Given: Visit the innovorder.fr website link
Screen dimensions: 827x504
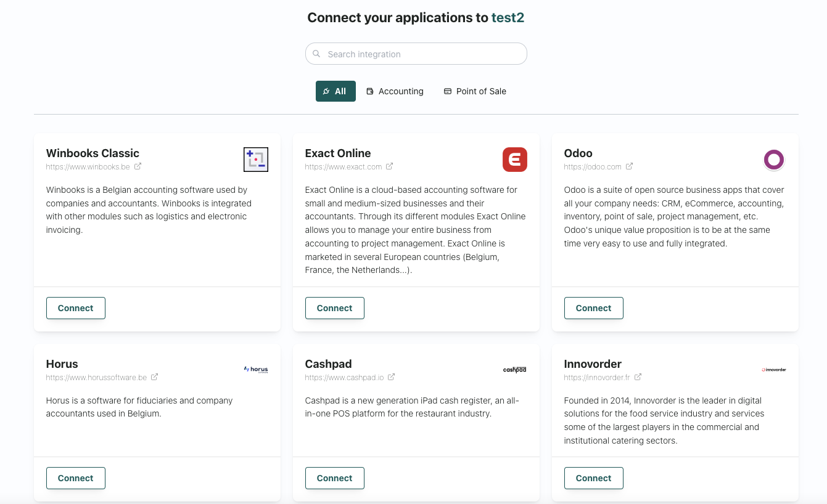Looking at the screenshot, I should tap(596, 377).
